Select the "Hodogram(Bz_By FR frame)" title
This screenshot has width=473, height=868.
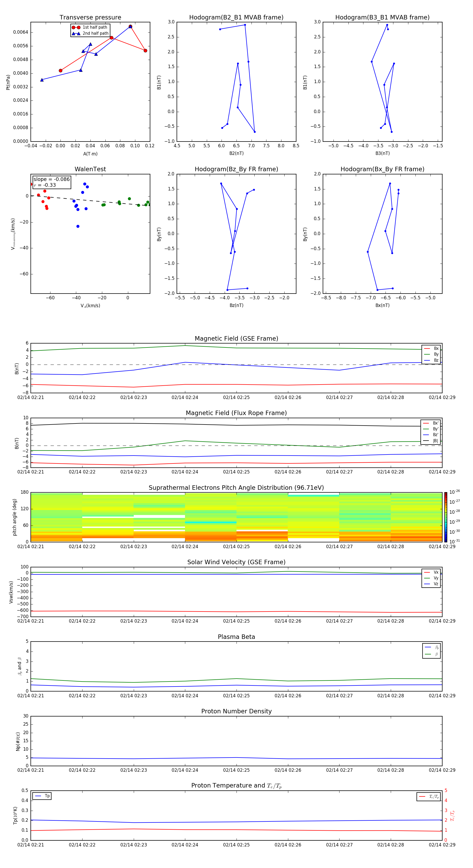236,169
